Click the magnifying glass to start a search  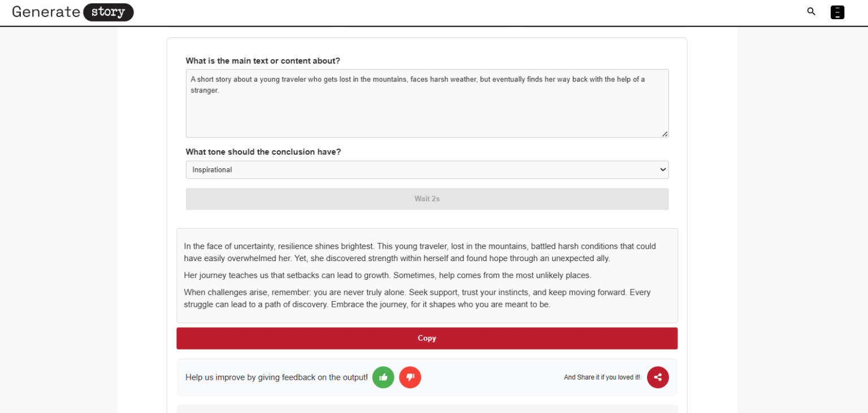[811, 11]
